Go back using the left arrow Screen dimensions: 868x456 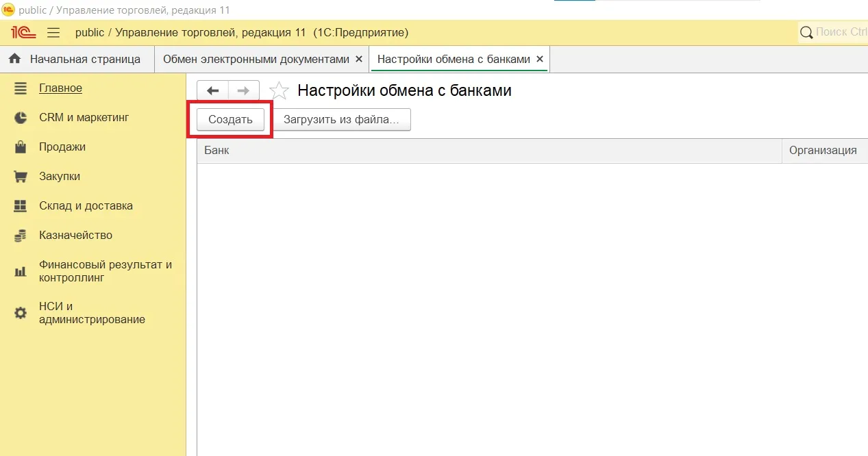click(x=212, y=90)
